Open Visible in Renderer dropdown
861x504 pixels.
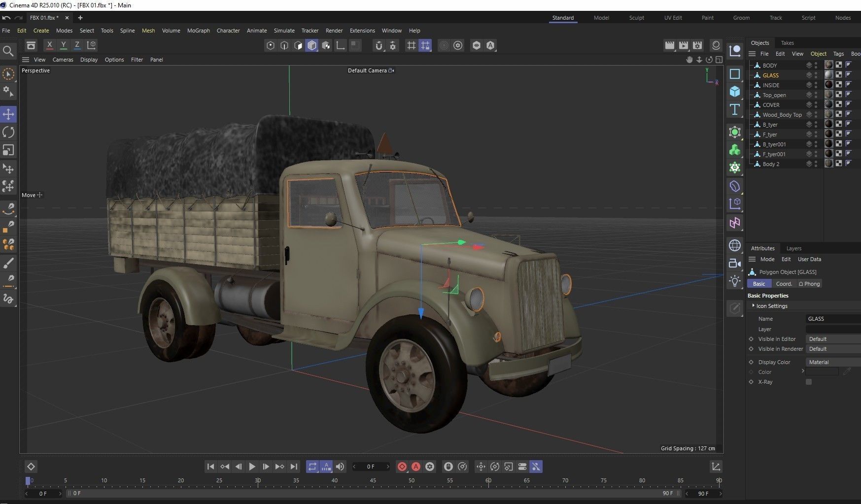click(x=833, y=349)
